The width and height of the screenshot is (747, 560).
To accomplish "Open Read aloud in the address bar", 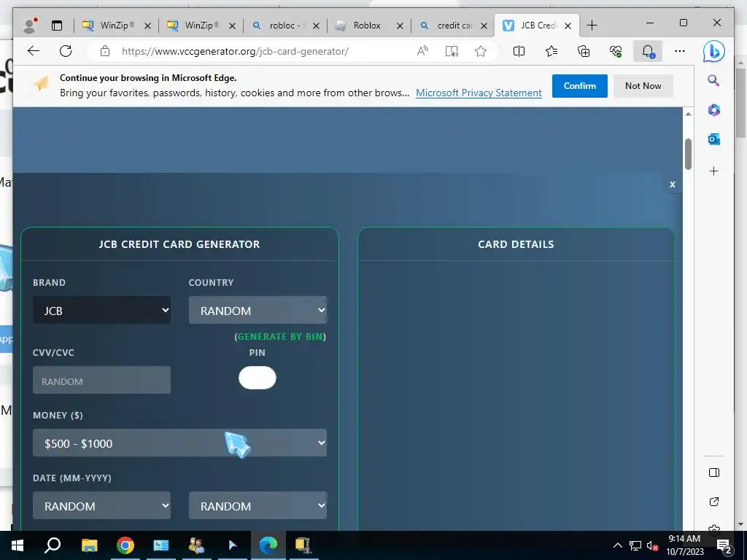I will pos(422,51).
